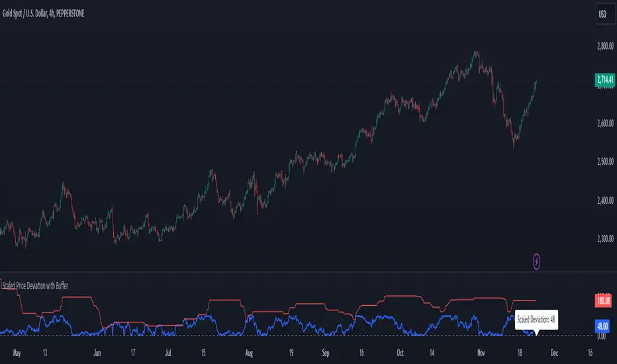617x364 pixels.
Task: Click the May date on the time axis
Action: pos(17,353)
